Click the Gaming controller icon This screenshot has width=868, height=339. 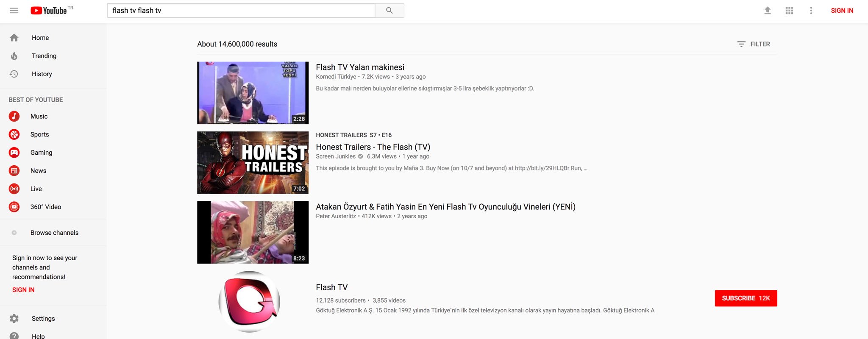[14, 153]
